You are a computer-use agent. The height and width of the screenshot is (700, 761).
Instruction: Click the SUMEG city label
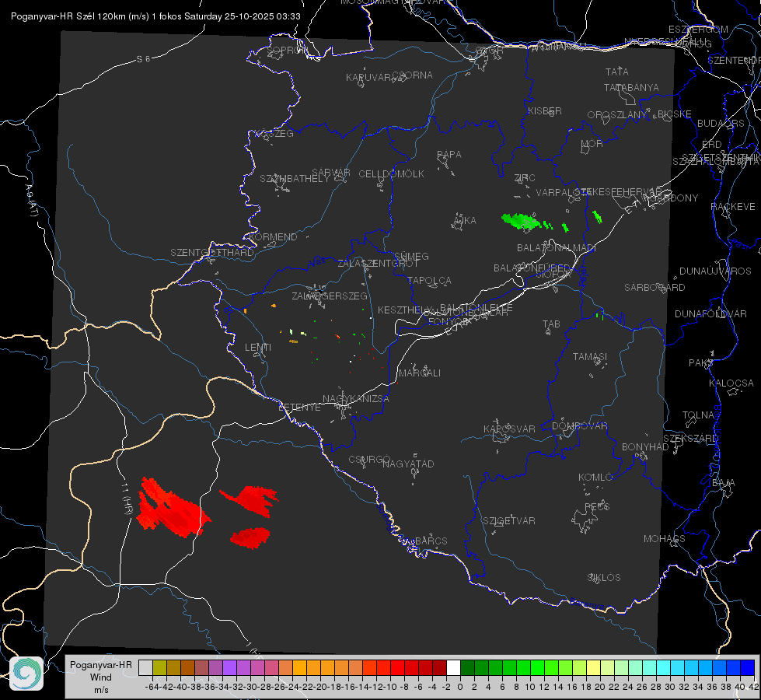(411, 257)
